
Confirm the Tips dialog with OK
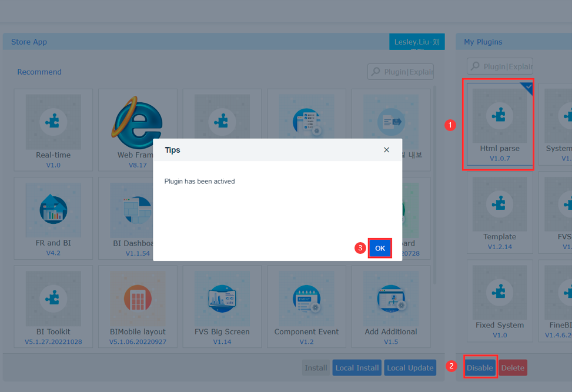[x=379, y=248]
